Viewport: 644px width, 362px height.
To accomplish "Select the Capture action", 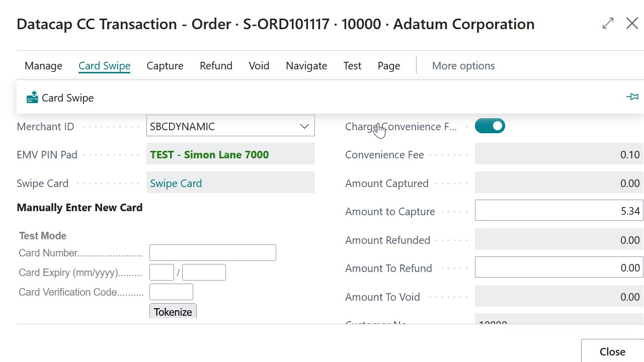I will click(x=165, y=65).
